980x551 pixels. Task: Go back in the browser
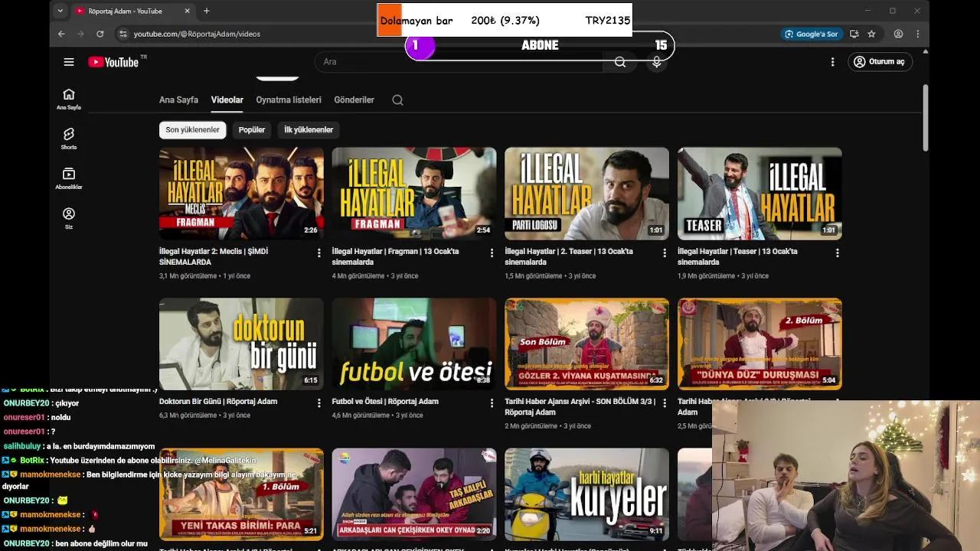tap(61, 34)
